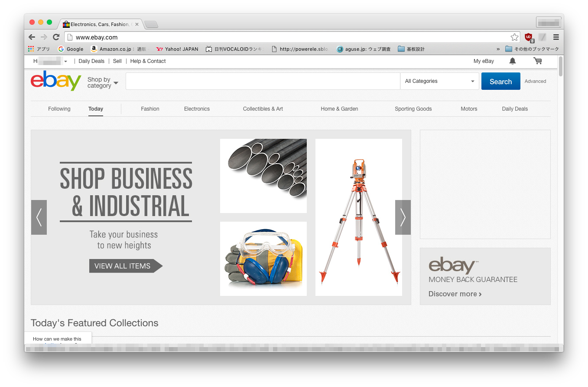588x387 pixels.
Task: Open the safety gear product image
Action: tap(263, 259)
